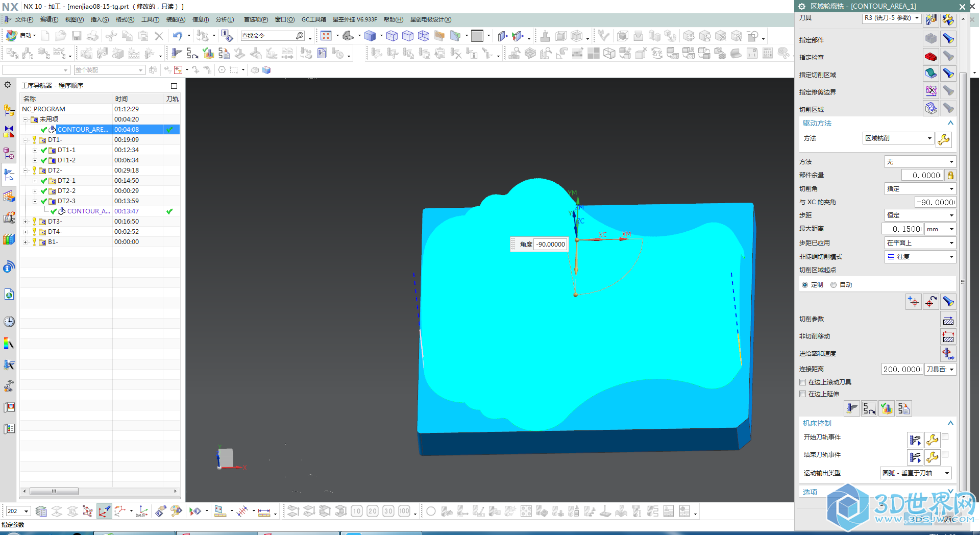Click flashlight display icon for 指定切削区域
The width and height of the screenshot is (980, 535).
pos(948,74)
